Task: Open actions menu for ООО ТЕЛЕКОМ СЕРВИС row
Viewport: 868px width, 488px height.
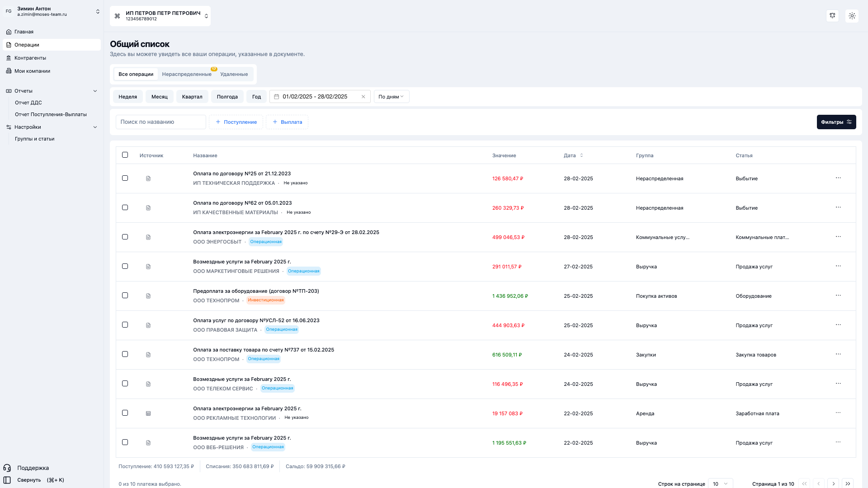Action: pyautogui.click(x=838, y=384)
